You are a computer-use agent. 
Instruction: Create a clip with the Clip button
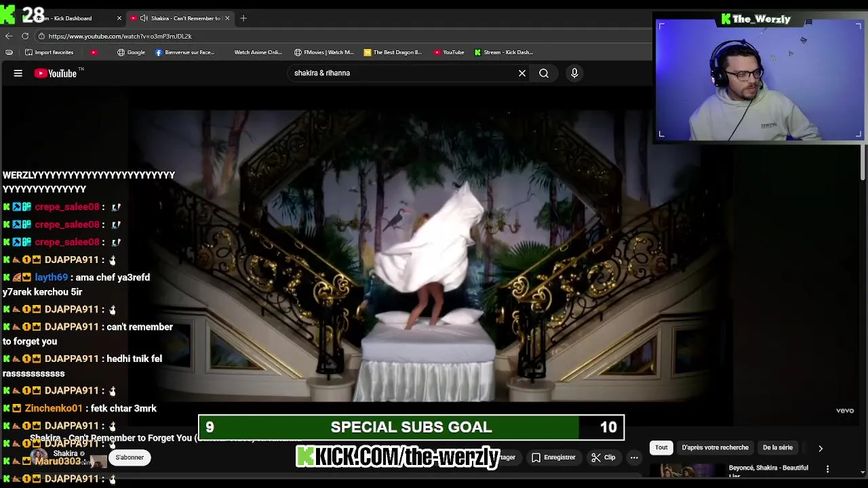(603, 457)
